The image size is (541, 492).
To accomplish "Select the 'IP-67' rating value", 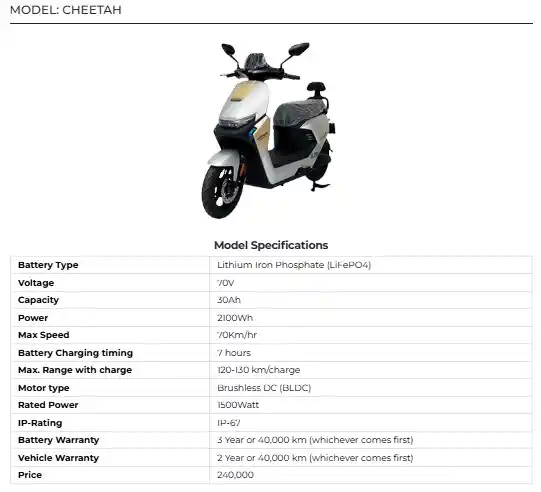I will (228, 423).
